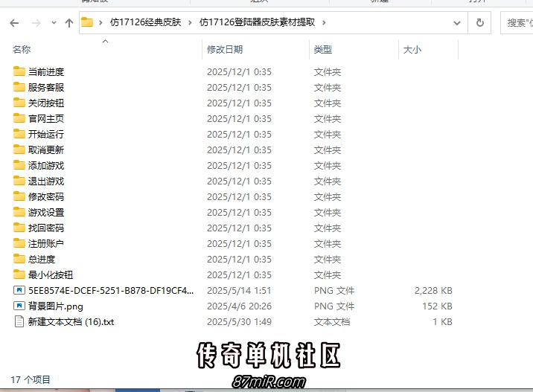Click the folder icon in the address bar
533x392 pixels.
(x=87, y=22)
